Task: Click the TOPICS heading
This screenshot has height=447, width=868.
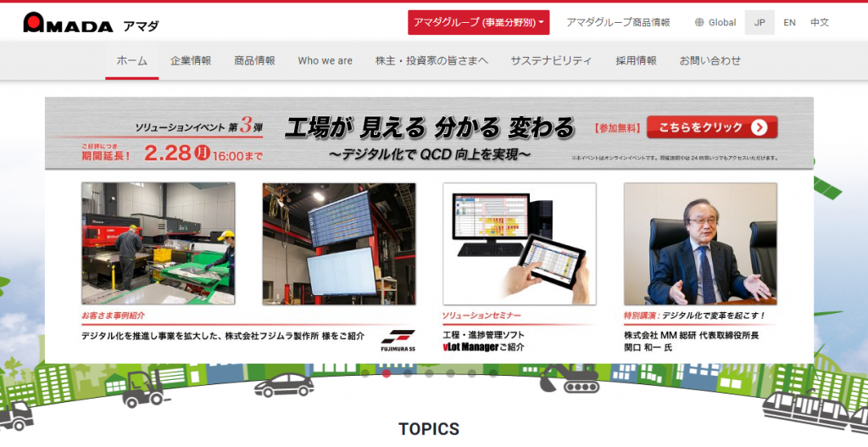Action: point(429,429)
